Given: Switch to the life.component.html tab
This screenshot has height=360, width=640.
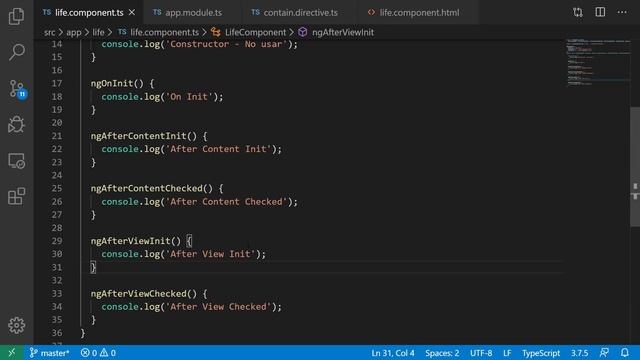Looking at the screenshot, I should pos(419,13).
